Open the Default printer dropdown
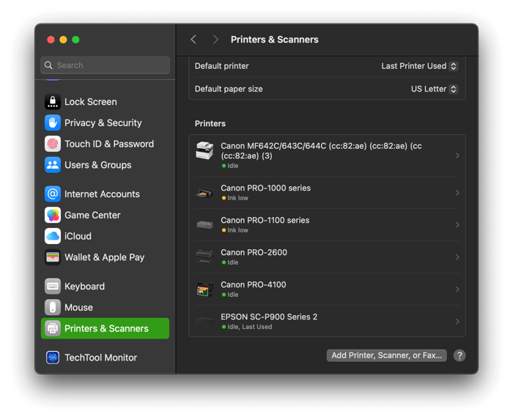This screenshot has width=513, height=420. pos(419,66)
